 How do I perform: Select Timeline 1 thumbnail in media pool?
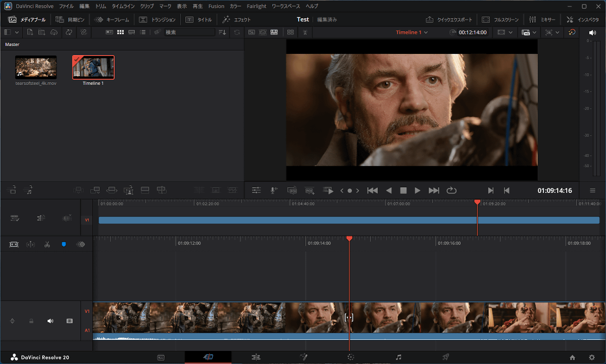(93, 67)
